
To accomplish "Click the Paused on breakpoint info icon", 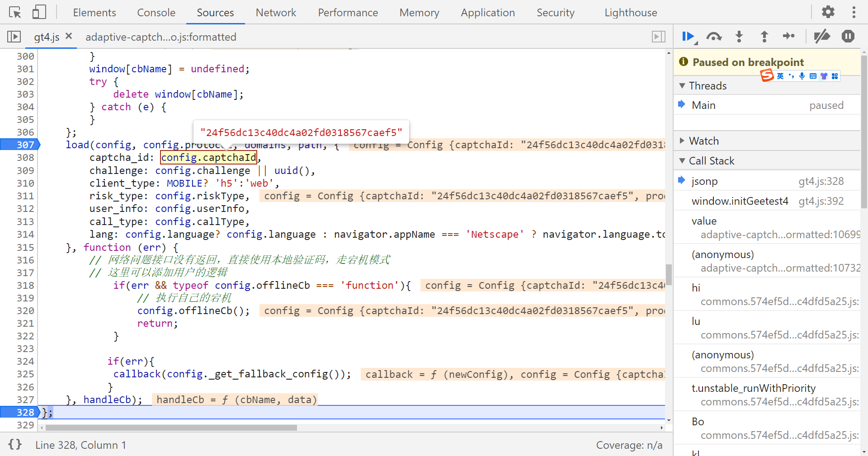I will (683, 61).
